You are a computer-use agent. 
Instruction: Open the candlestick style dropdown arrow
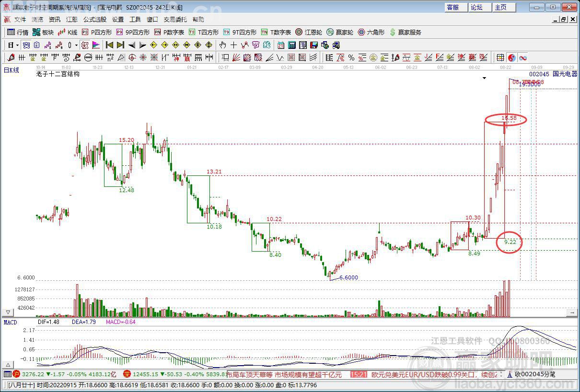pos(76,45)
